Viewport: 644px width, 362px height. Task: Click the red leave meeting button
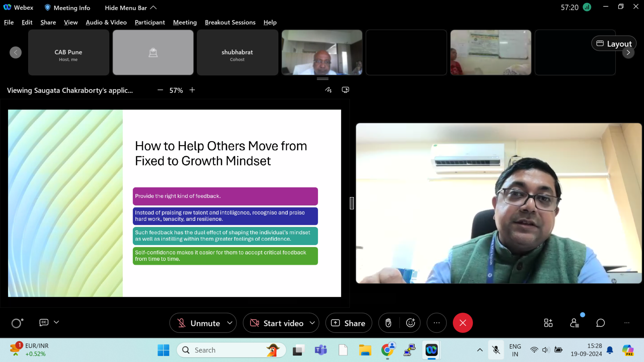pos(463,323)
